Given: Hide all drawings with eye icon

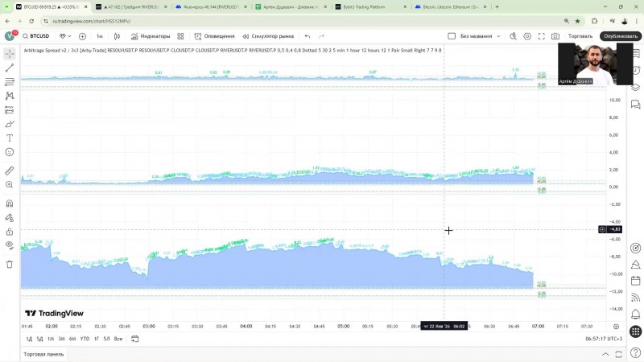Looking at the screenshot, I should (10, 245).
